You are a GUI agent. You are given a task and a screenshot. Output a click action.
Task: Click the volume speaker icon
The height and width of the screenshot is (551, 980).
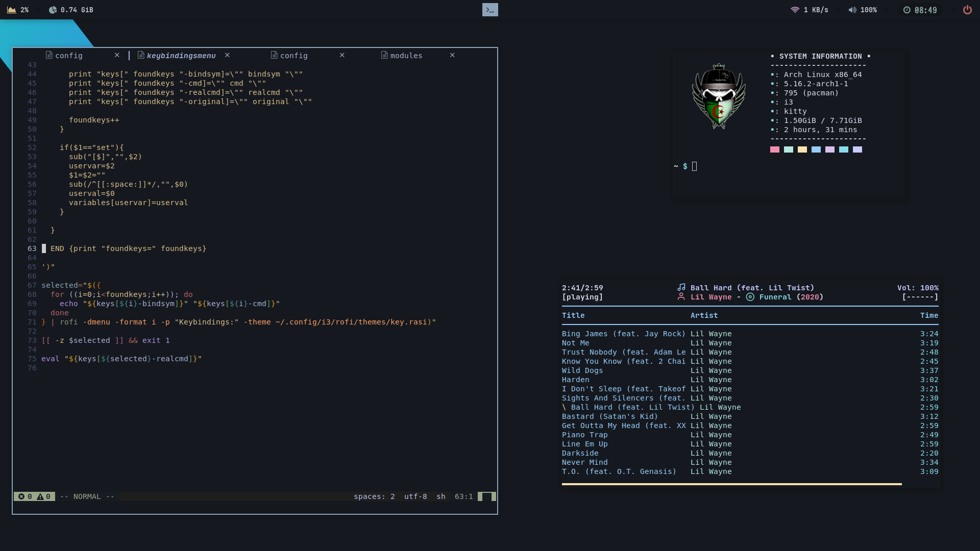pos(852,10)
